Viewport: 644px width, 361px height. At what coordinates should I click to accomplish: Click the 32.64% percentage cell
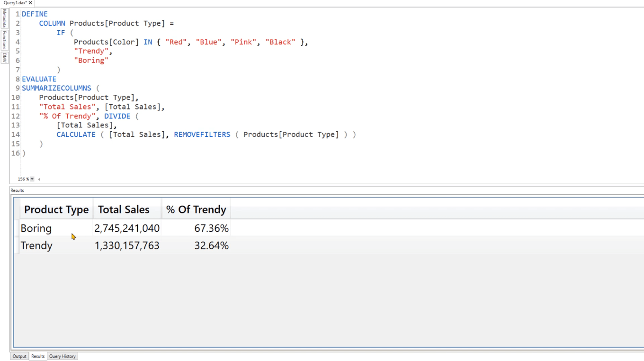pos(196,245)
